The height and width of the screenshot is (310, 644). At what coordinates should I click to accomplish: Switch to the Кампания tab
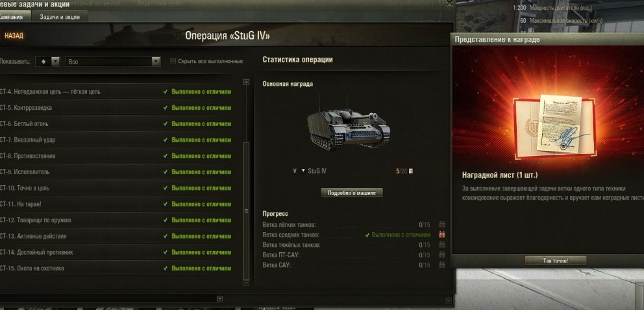coord(12,17)
